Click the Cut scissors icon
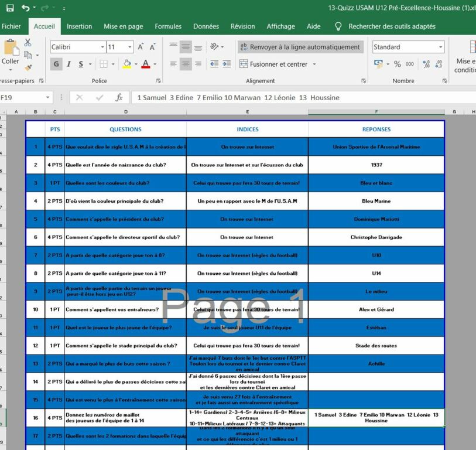476x450 pixels. pyautogui.click(x=28, y=43)
